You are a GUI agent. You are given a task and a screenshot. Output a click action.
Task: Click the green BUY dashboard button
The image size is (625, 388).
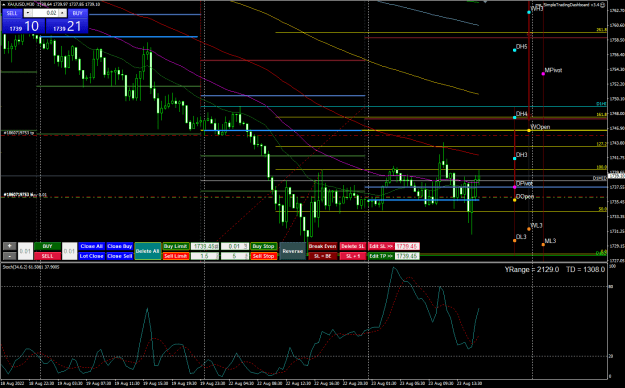pos(47,246)
